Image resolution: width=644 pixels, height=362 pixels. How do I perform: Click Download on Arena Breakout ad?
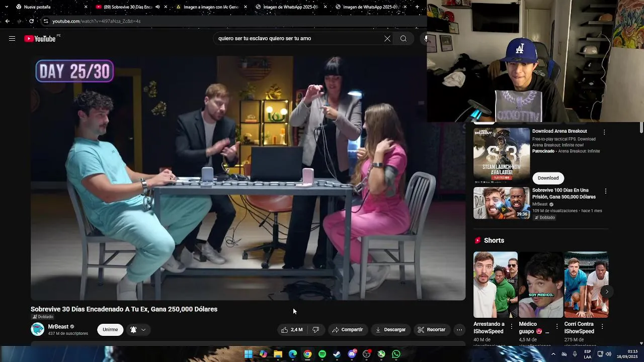(548, 178)
